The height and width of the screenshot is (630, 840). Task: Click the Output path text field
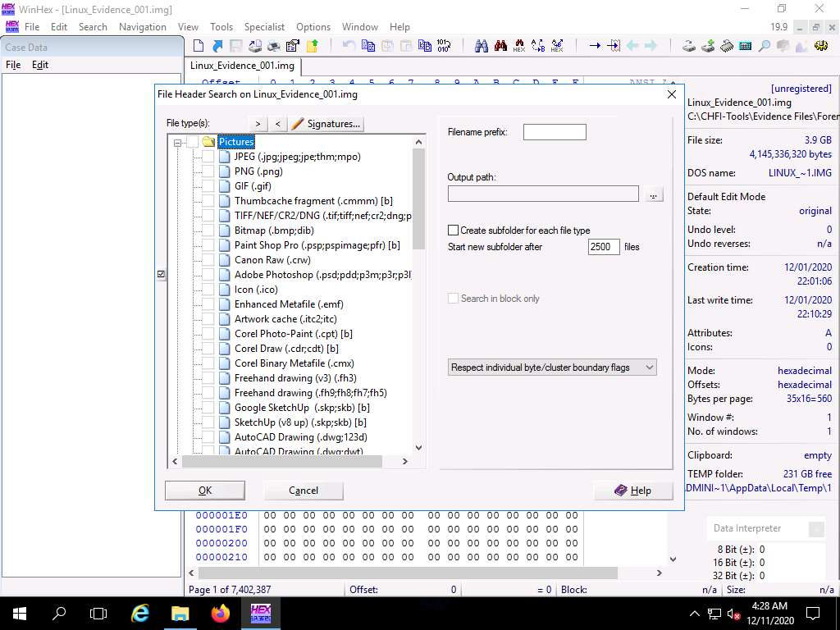coord(543,194)
